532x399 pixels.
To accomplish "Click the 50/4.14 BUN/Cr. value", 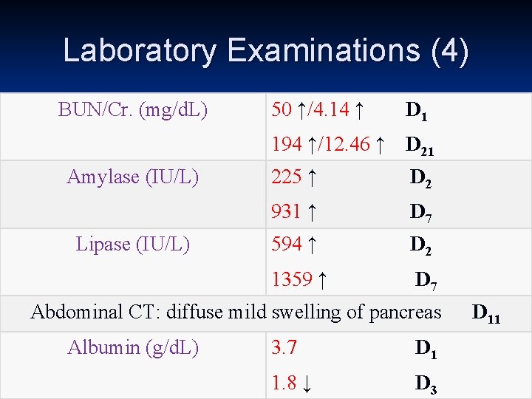I will (318, 109).
